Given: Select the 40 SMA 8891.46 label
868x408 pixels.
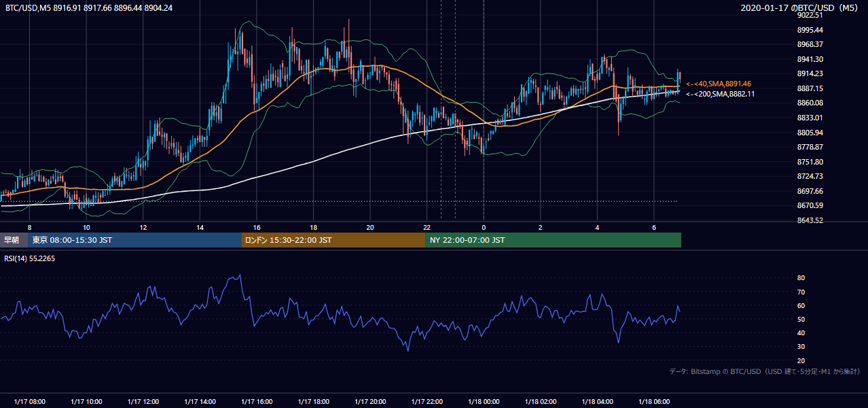Looking at the screenshot, I should coord(719,84).
